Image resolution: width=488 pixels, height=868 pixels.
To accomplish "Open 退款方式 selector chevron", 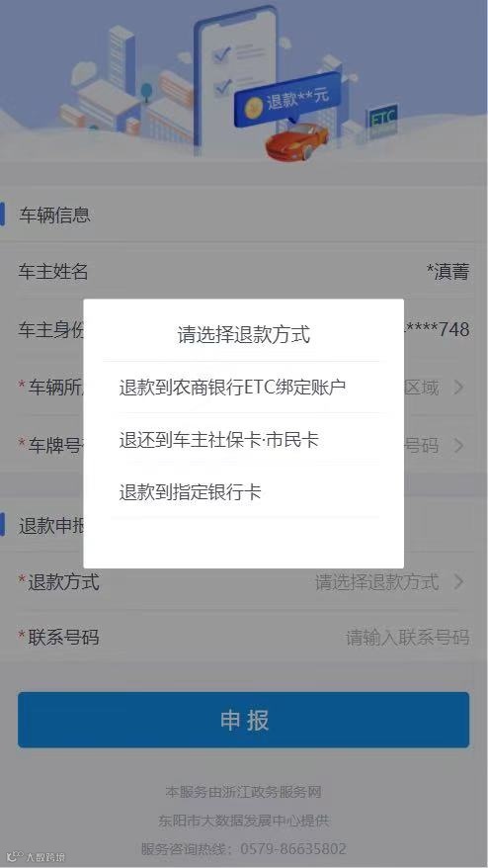I will (458, 582).
